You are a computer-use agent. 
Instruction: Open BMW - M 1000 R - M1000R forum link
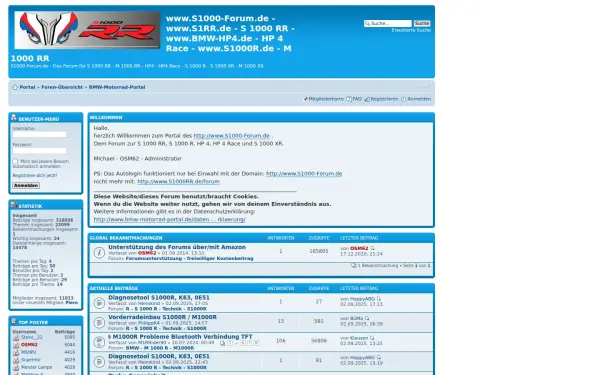[x=160, y=348]
